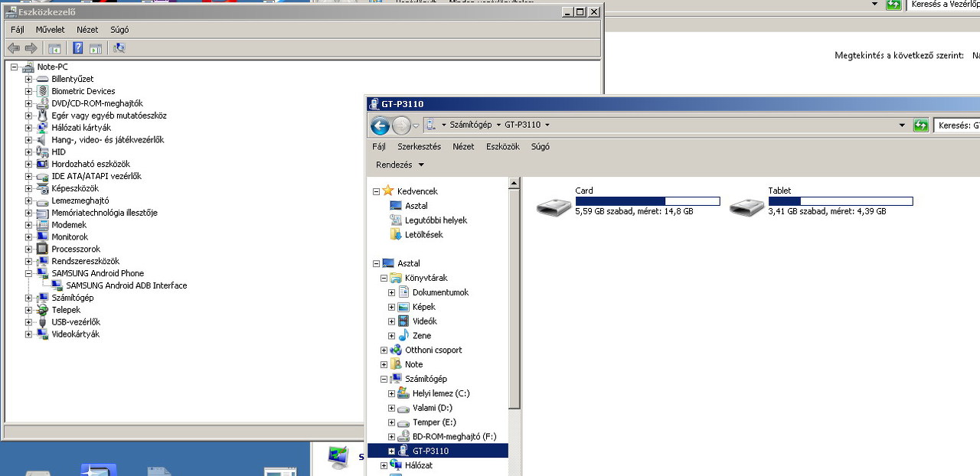Image resolution: width=980 pixels, height=476 pixels.
Task: Click the Back button in GT-P3110 window
Action: (x=380, y=126)
